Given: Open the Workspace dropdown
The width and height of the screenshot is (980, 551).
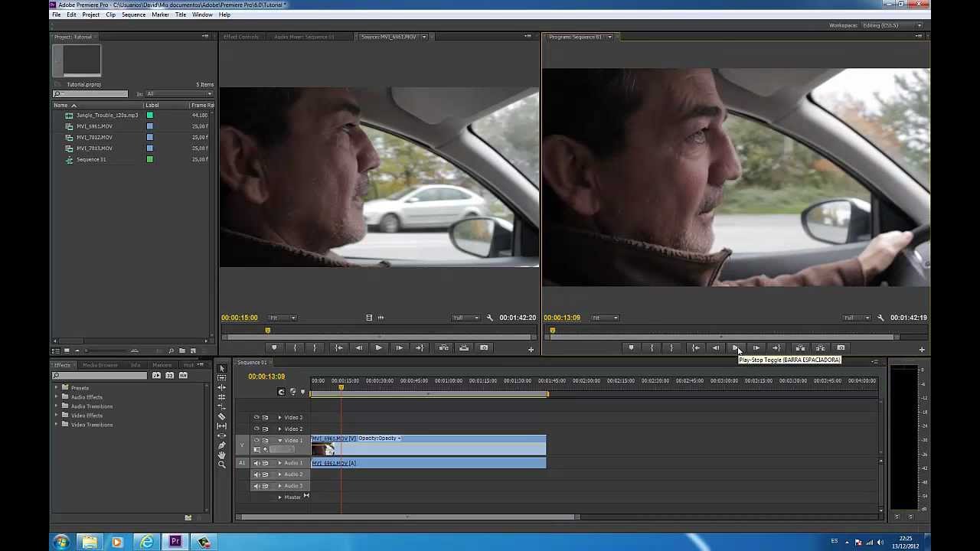Looking at the screenshot, I should coord(893,25).
